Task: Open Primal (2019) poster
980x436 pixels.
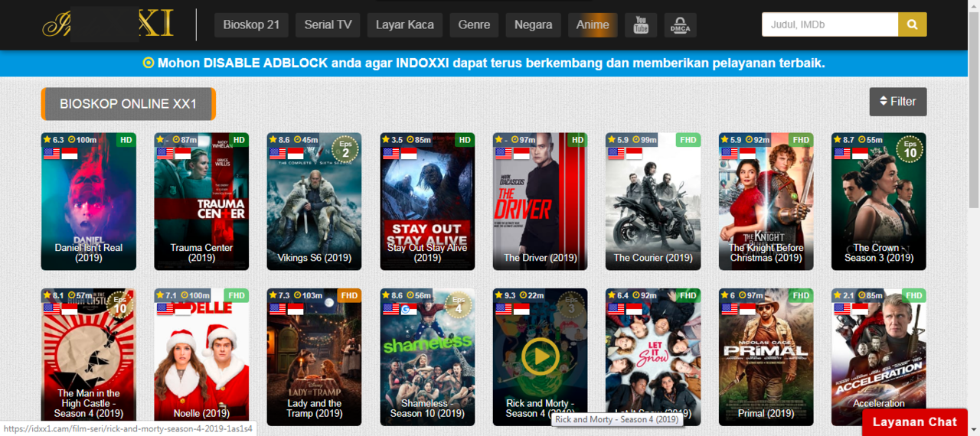Action: click(766, 357)
